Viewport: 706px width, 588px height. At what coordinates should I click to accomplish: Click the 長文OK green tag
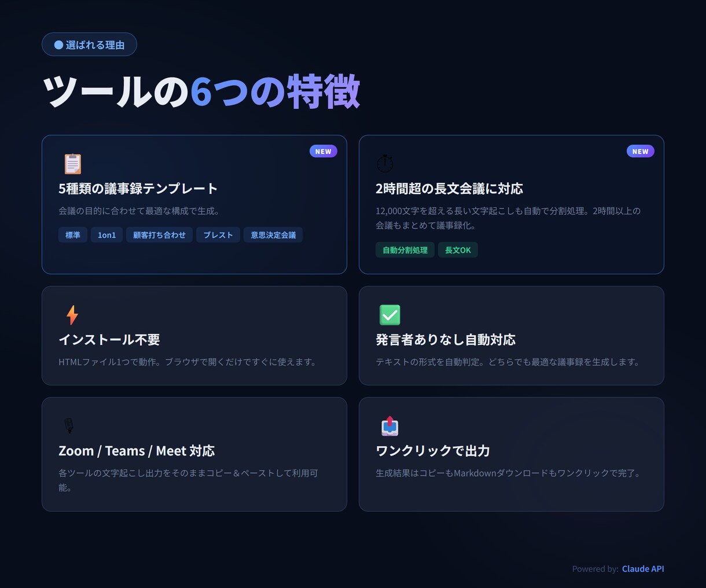pos(458,250)
